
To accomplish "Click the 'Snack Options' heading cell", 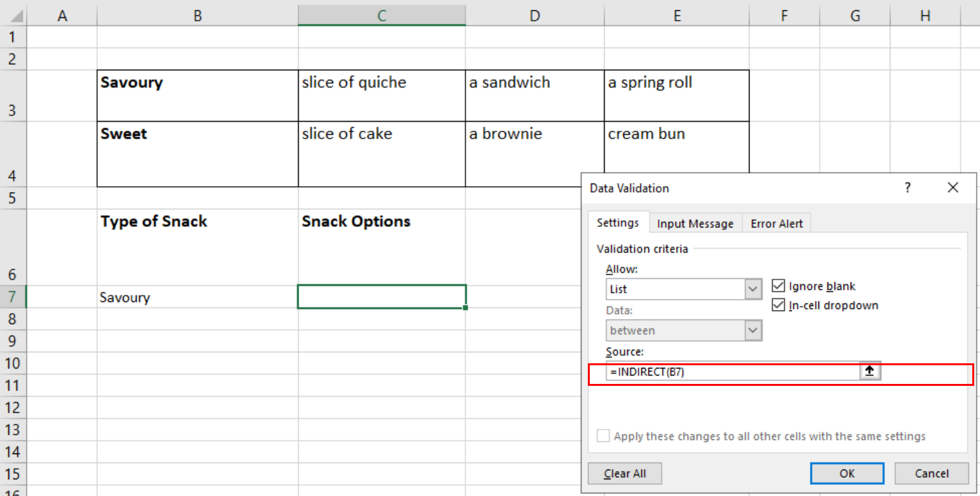I will (382, 247).
